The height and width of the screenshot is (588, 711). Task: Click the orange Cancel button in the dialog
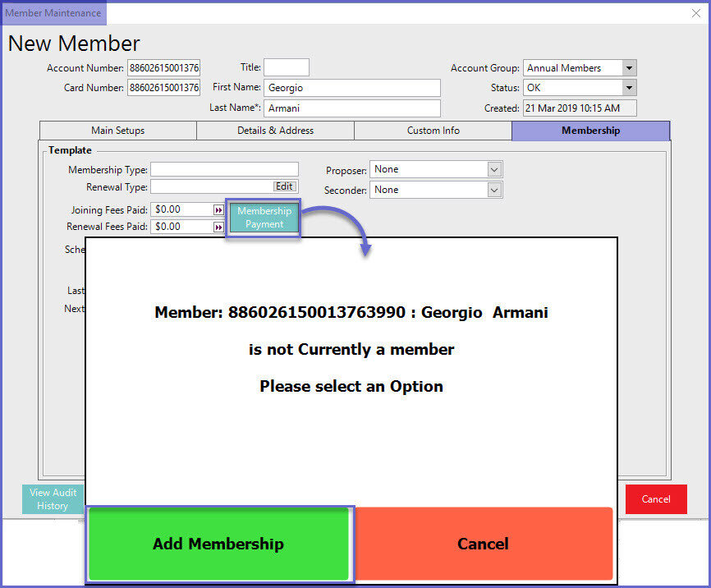(x=484, y=544)
